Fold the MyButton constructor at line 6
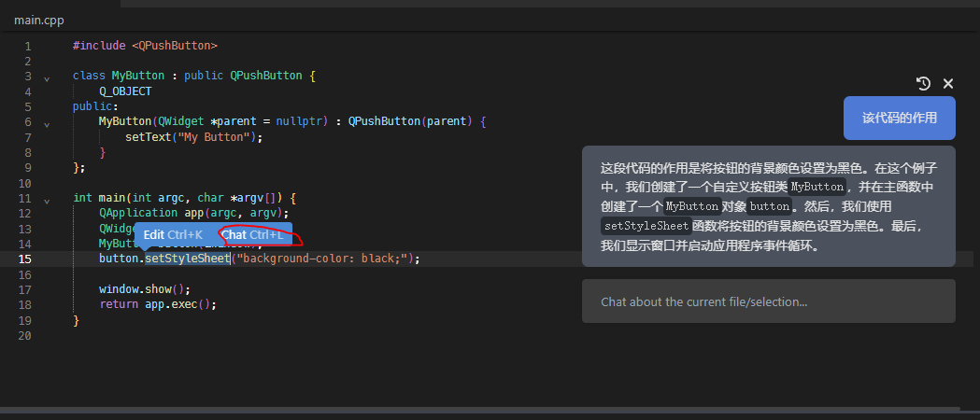 [46, 122]
